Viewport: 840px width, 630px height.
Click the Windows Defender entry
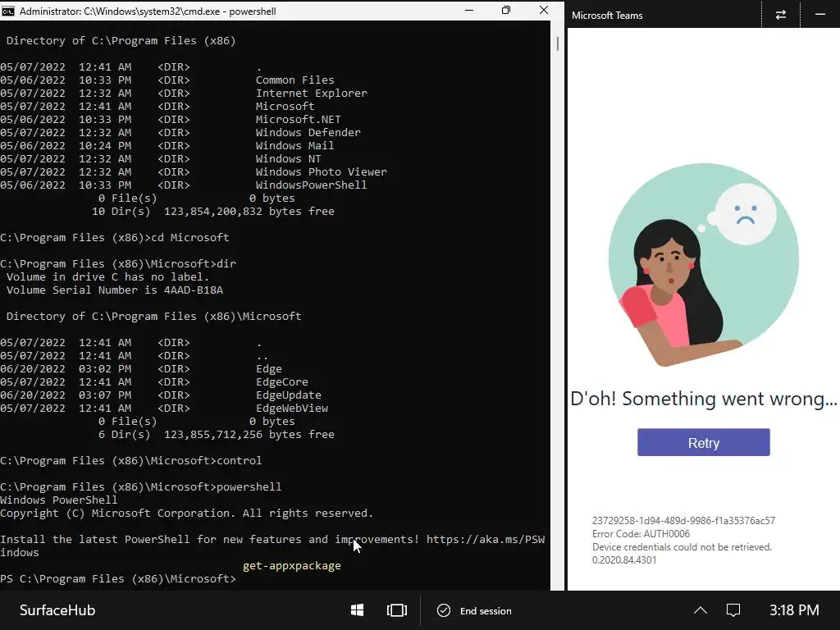(x=308, y=132)
